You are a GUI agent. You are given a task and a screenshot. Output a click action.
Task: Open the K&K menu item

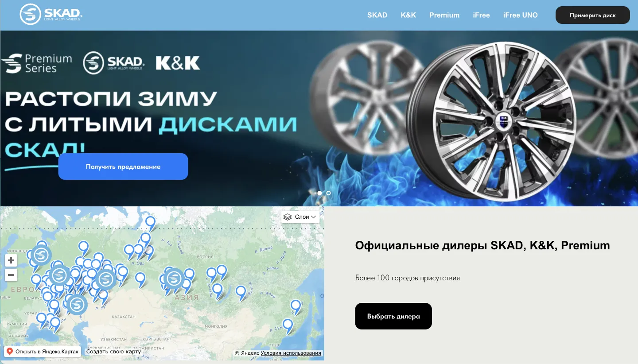click(408, 15)
